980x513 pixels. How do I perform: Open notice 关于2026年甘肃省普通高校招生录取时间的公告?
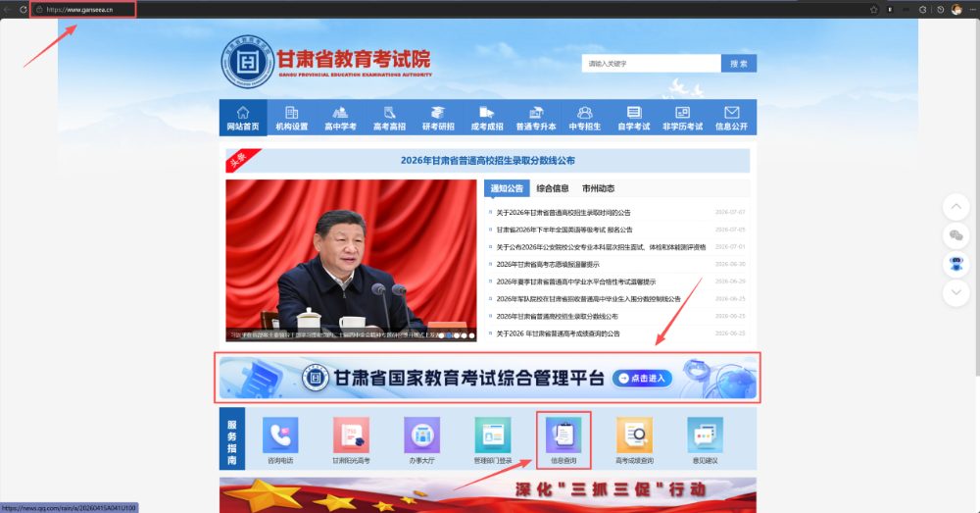(563, 213)
